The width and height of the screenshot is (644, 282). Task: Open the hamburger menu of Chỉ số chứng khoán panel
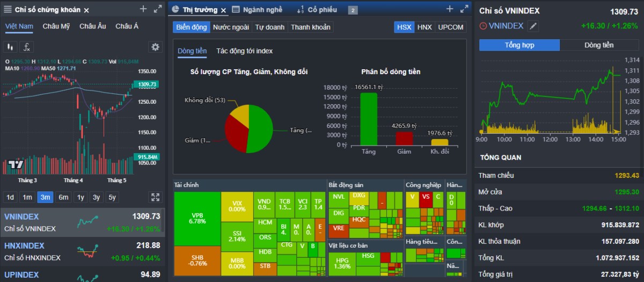(8, 10)
